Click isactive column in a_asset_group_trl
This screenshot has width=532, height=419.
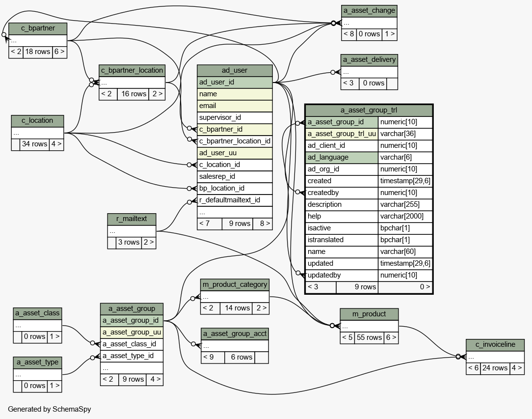342,228
